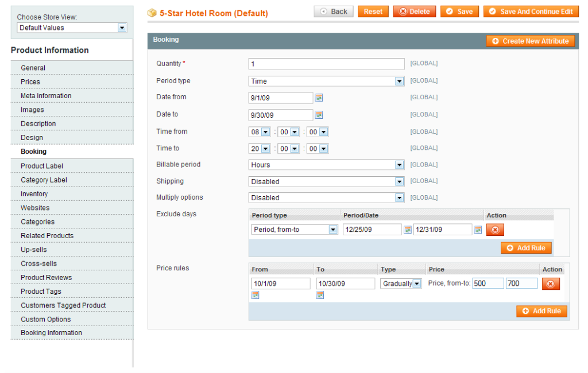
Task: Click the Date from text field
Action: [280, 98]
